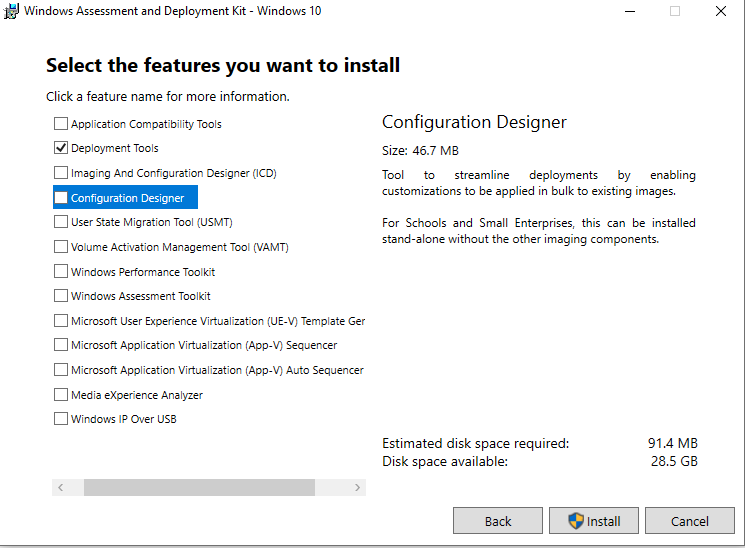Uncheck the Deployment Tools checkbox

61,148
